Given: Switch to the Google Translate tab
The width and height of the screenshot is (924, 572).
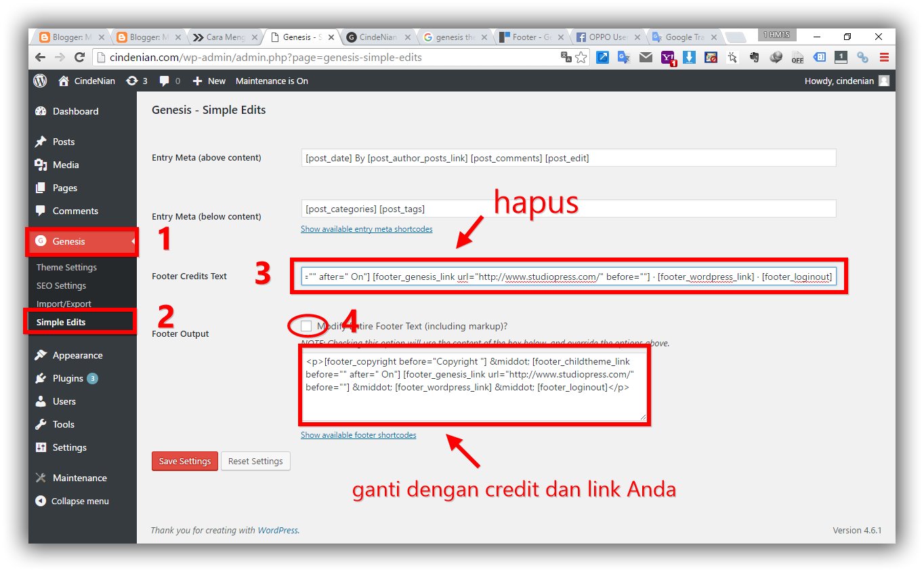Looking at the screenshot, I should (x=684, y=37).
